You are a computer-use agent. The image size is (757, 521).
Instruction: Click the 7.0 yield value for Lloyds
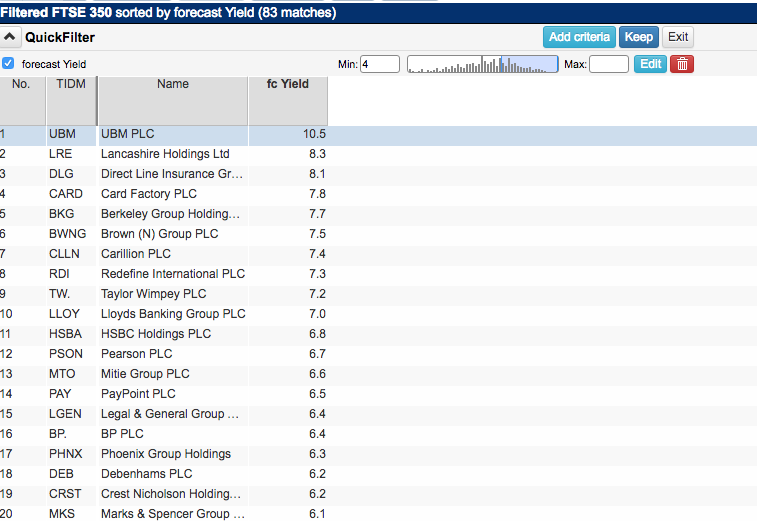(x=317, y=314)
